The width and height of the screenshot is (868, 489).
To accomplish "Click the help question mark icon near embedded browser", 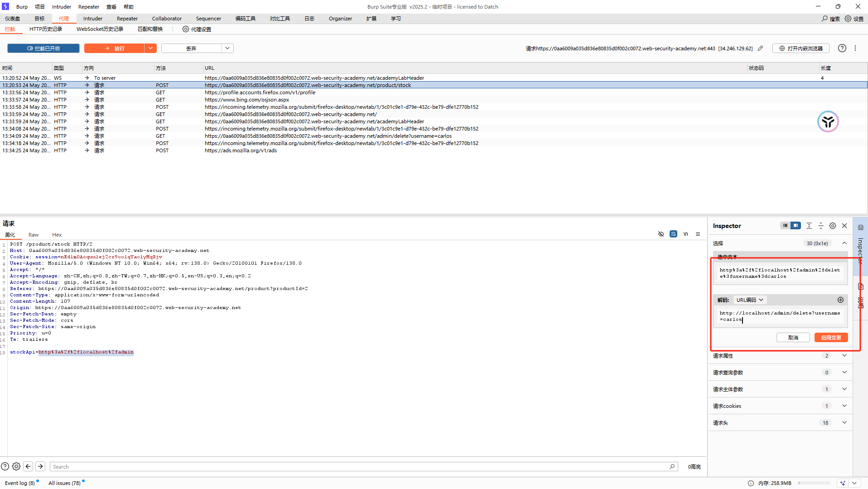I will tap(842, 48).
